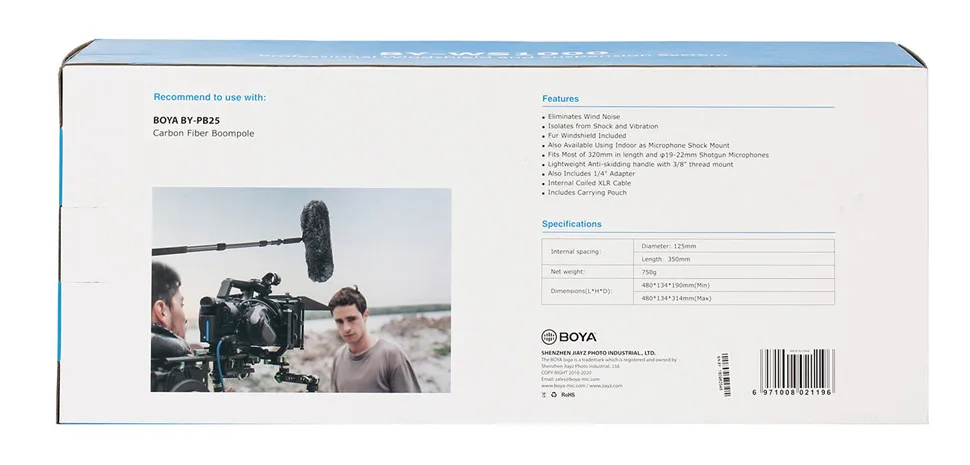The image size is (970, 465).
Task: Click the 'Length: 350mm' table cell
Action: coord(734,259)
